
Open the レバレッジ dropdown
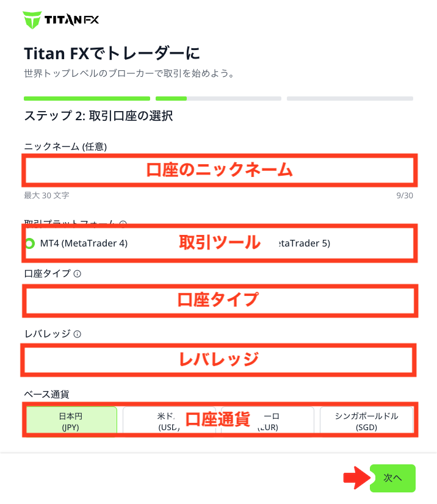pyautogui.click(x=218, y=360)
